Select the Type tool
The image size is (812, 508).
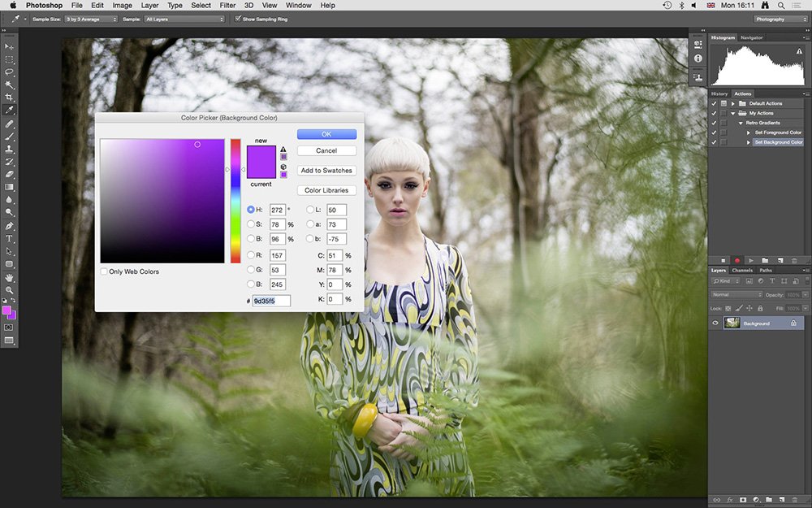(x=9, y=238)
